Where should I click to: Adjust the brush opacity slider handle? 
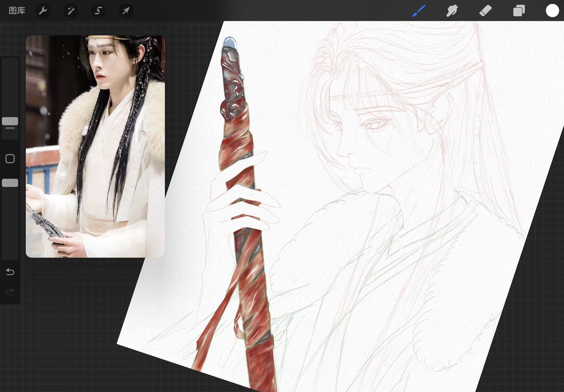pyautogui.click(x=10, y=183)
